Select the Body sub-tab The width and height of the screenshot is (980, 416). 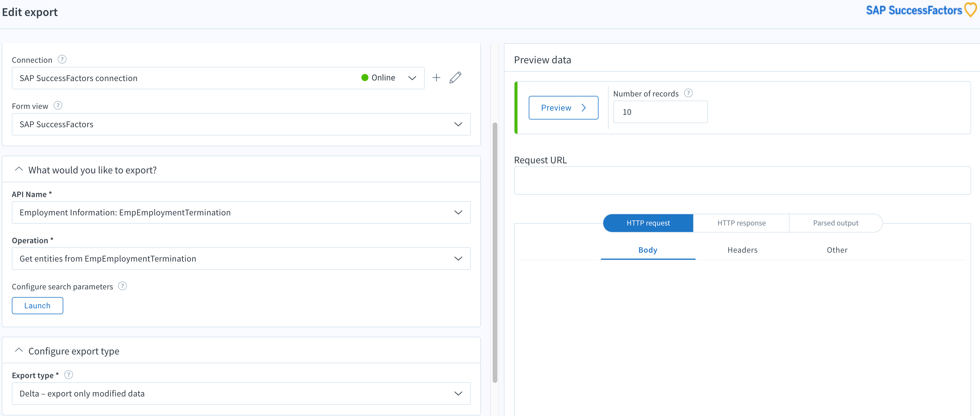point(648,250)
